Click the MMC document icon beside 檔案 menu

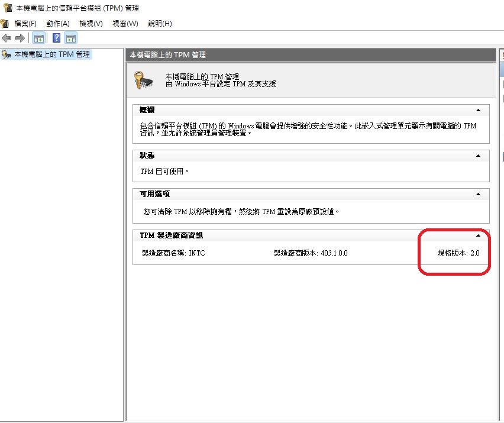click(x=5, y=24)
